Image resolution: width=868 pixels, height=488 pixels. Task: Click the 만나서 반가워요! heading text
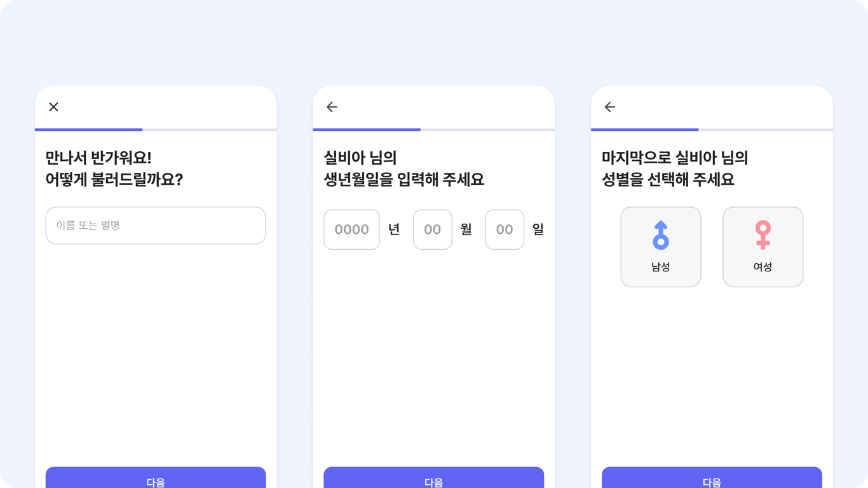(98, 158)
